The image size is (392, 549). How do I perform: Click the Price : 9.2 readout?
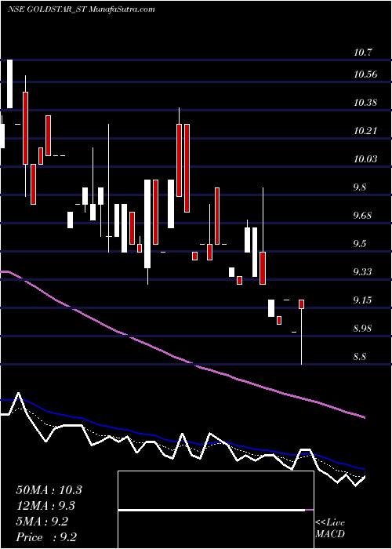tap(46, 537)
